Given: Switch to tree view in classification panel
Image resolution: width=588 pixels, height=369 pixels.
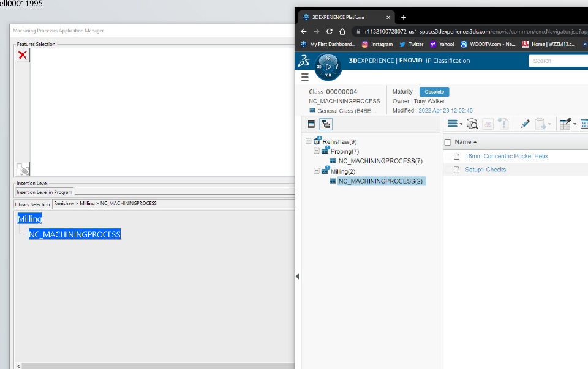Looking at the screenshot, I should (325, 124).
